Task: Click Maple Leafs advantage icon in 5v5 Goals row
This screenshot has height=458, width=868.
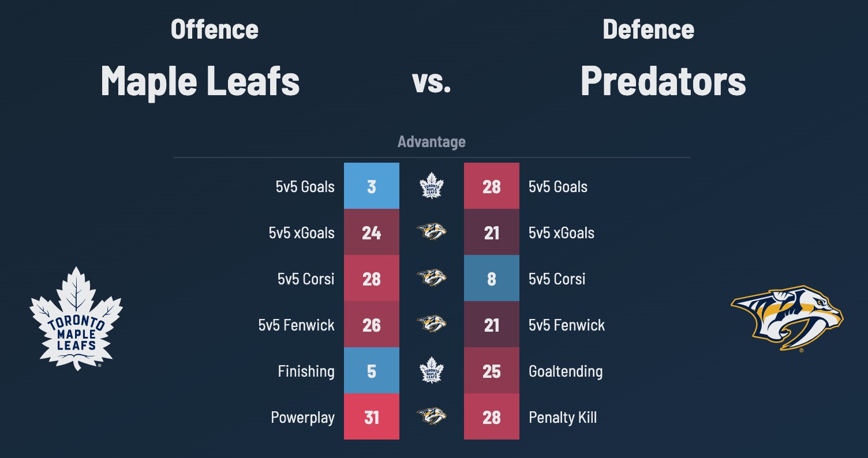Action: pos(432,186)
